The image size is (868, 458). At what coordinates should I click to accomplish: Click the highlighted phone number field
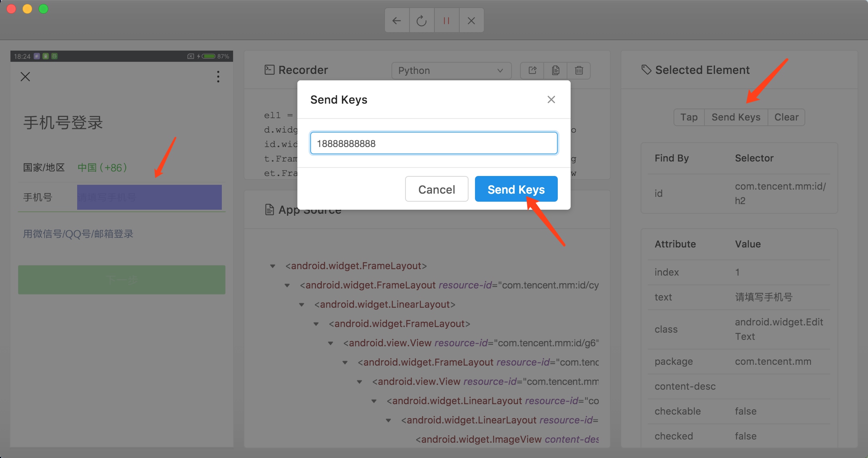point(149,197)
